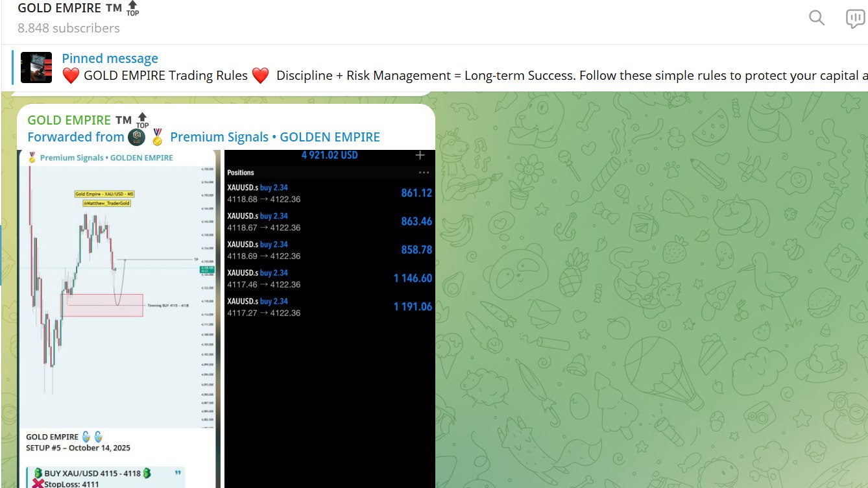Viewport: 868px width, 488px height.
Task: Open the Positions screenshot image
Action: coord(330,319)
